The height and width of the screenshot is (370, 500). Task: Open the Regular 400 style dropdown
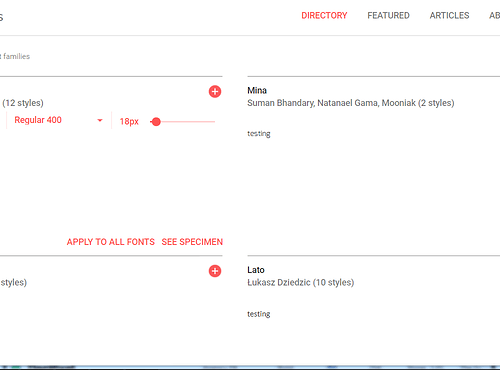tap(58, 120)
